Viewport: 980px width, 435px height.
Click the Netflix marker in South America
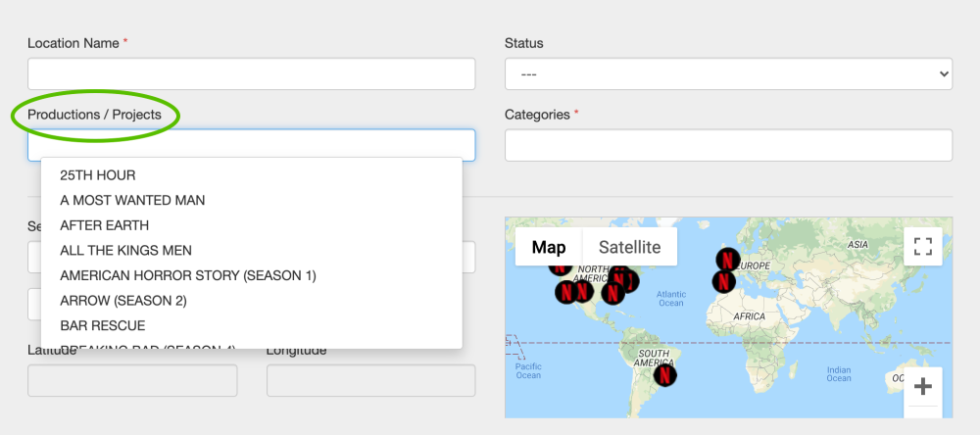pos(664,373)
